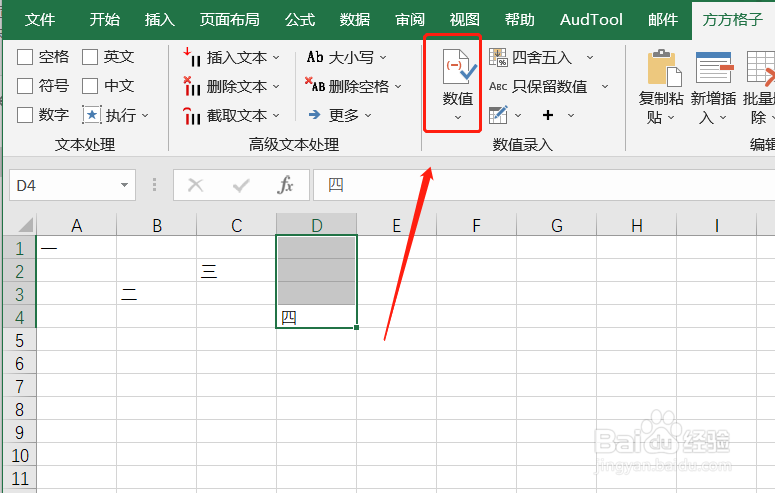
Task: Switch to the 开始 tab
Action: (x=104, y=20)
